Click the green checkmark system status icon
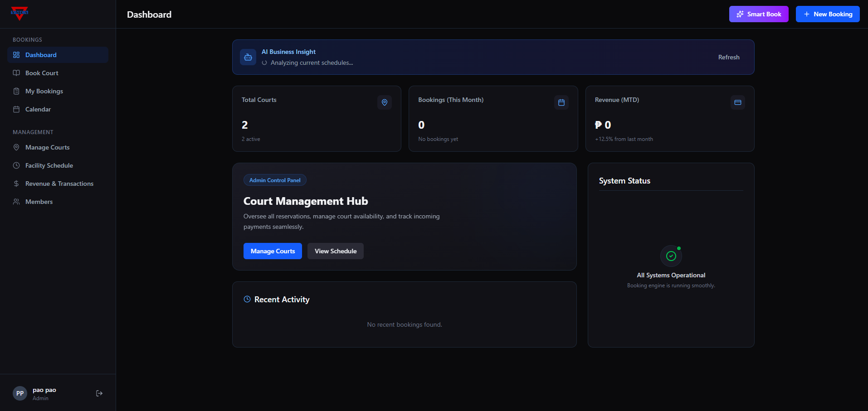868x411 pixels. coord(671,256)
